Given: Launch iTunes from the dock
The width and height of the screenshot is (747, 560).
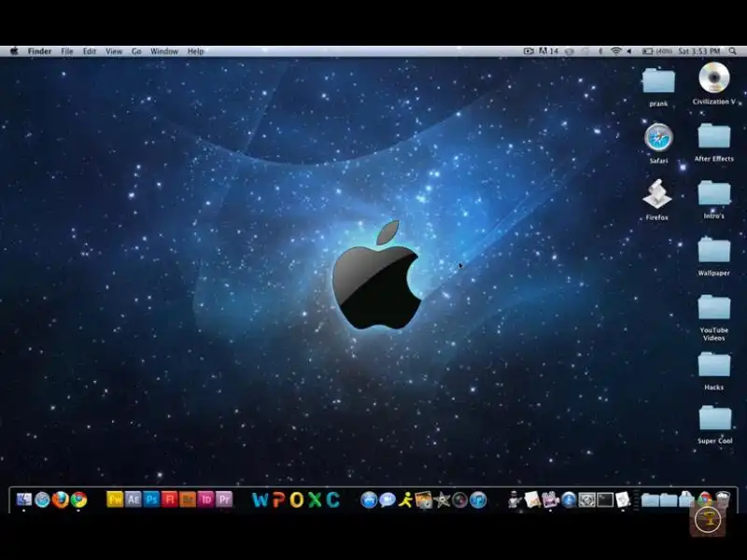Looking at the screenshot, I should point(478,499).
